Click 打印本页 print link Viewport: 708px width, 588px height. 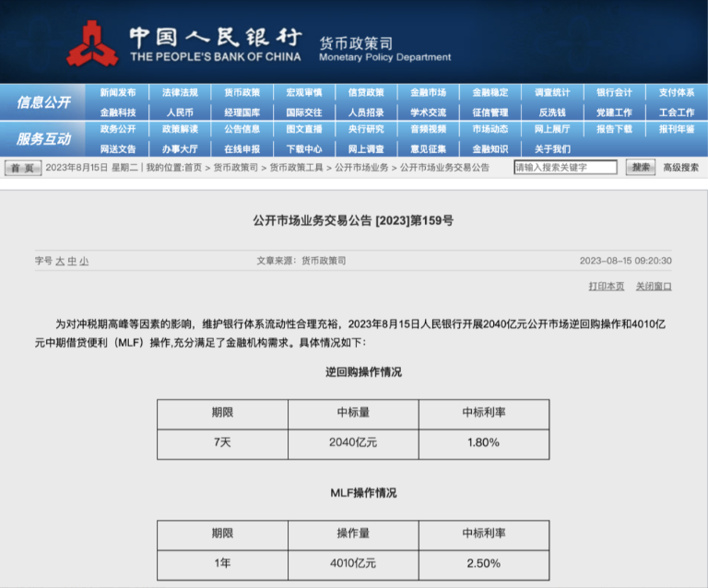[607, 286]
